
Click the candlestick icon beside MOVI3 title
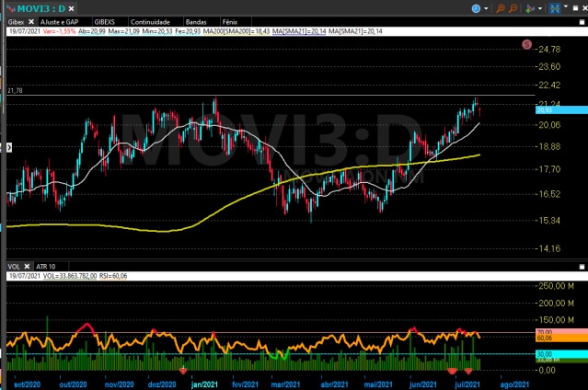pos(9,7)
